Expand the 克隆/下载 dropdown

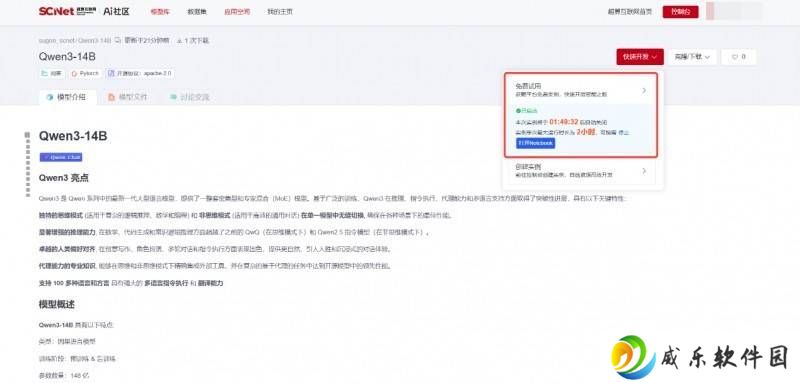692,57
